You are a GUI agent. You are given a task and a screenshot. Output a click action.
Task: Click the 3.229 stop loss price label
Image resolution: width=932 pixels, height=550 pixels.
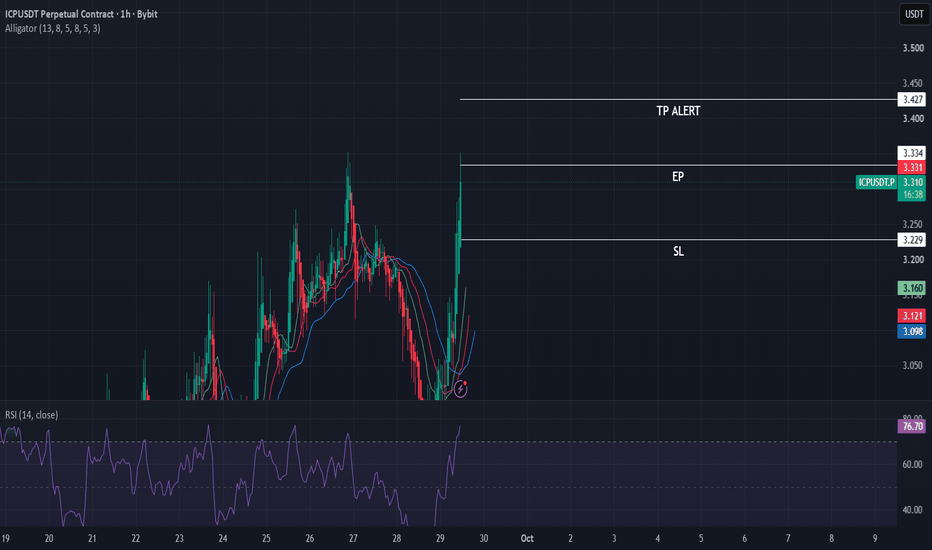click(x=912, y=240)
